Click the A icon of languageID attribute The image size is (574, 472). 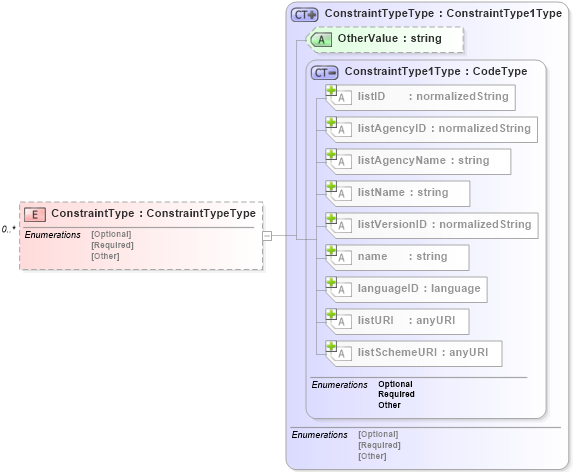(342, 290)
